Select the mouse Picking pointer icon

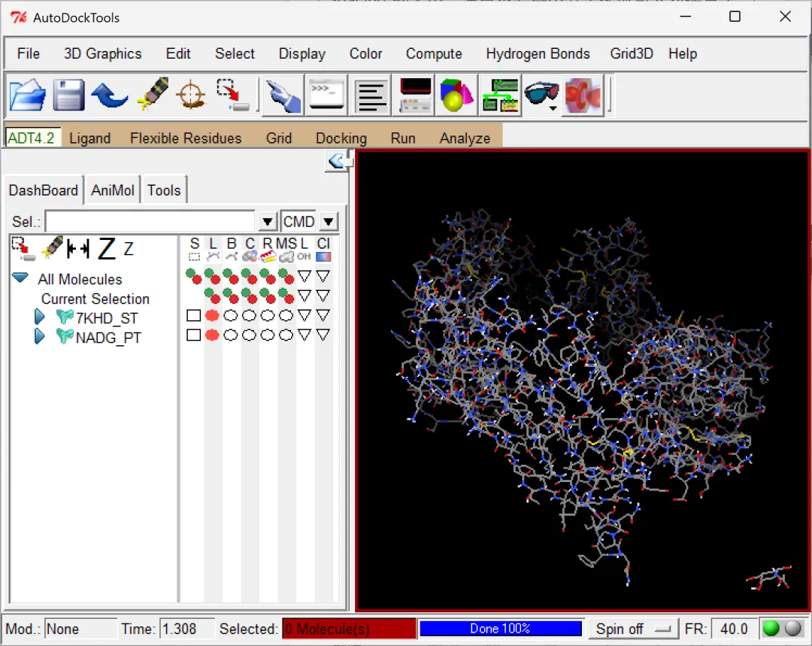283,96
